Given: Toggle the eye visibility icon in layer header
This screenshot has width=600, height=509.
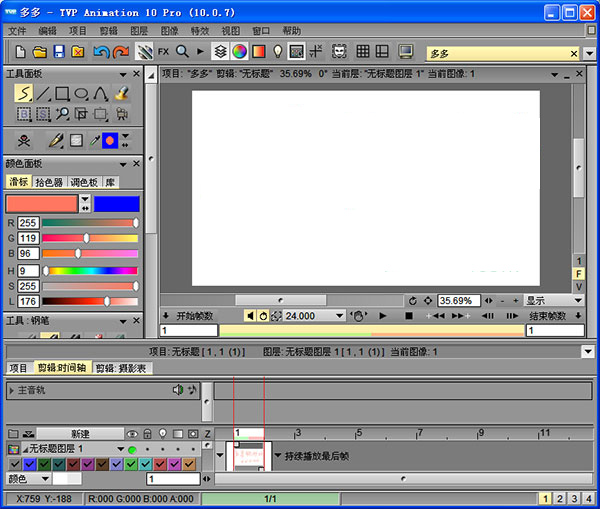Looking at the screenshot, I should click(132, 434).
